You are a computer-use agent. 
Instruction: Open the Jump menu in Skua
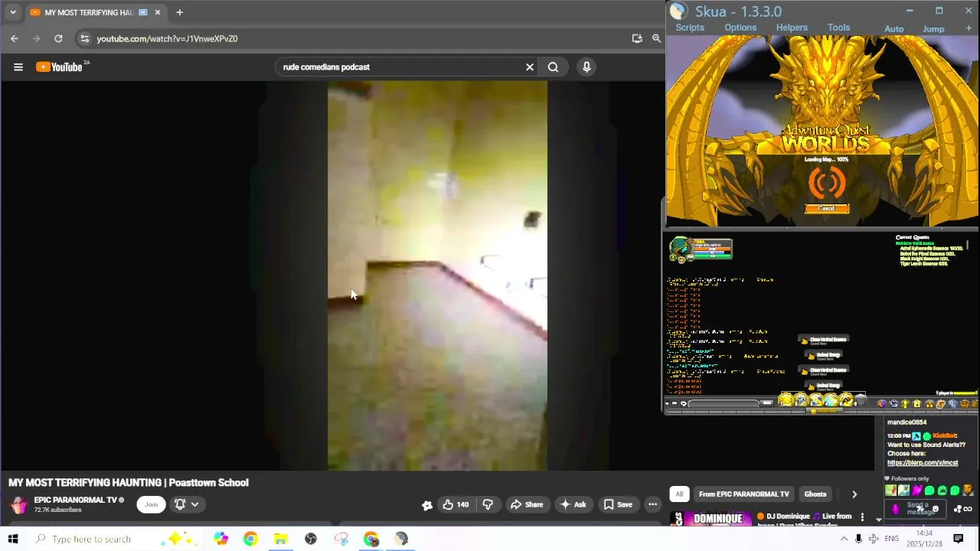(933, 29)
